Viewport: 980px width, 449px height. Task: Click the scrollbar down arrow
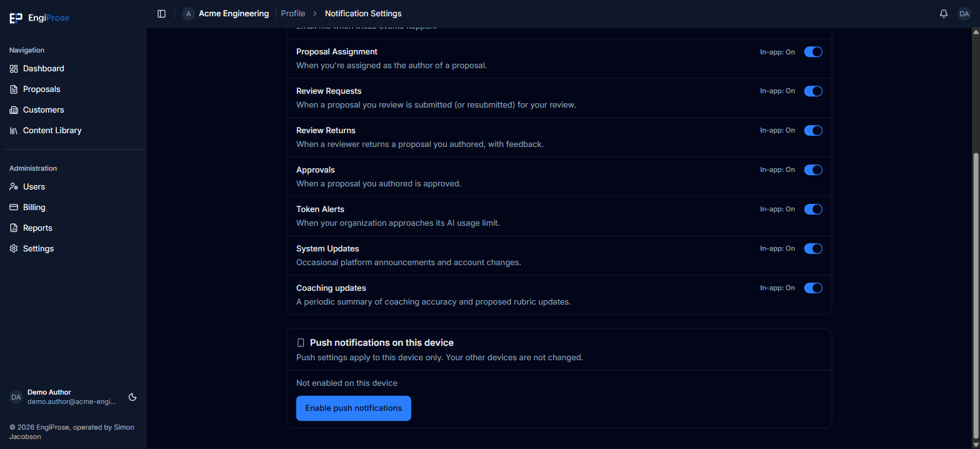coord(976,445)
